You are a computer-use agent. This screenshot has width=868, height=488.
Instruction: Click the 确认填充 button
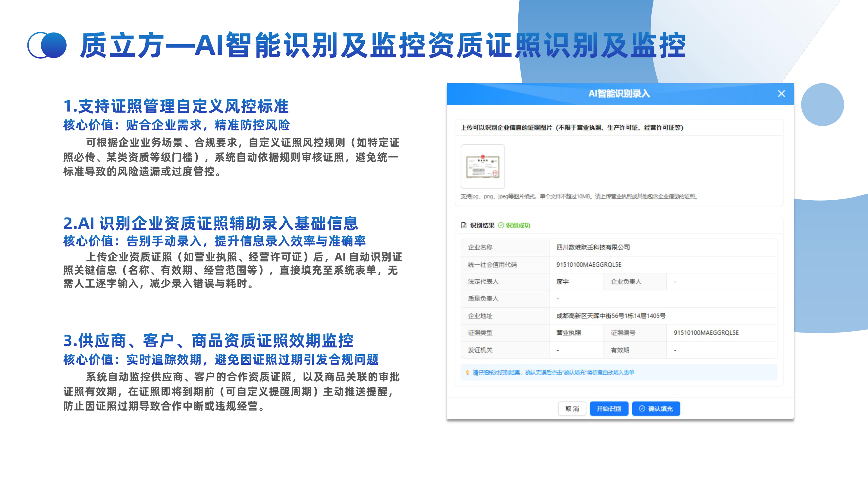[x=656, y=408]
